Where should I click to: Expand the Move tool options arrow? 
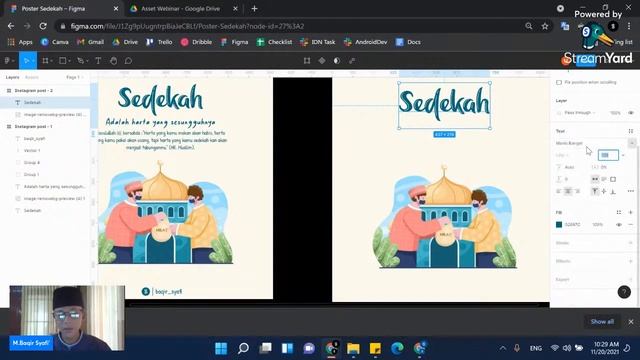(34, 61)
